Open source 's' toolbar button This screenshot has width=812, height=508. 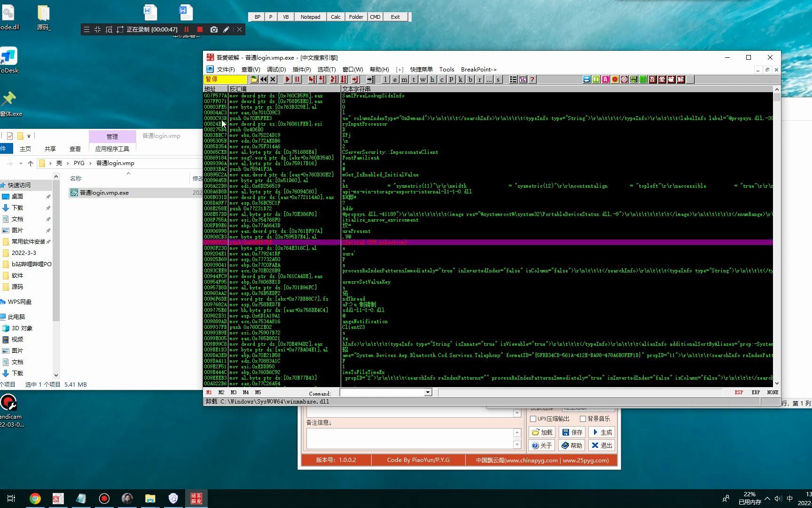click(498, 79)
